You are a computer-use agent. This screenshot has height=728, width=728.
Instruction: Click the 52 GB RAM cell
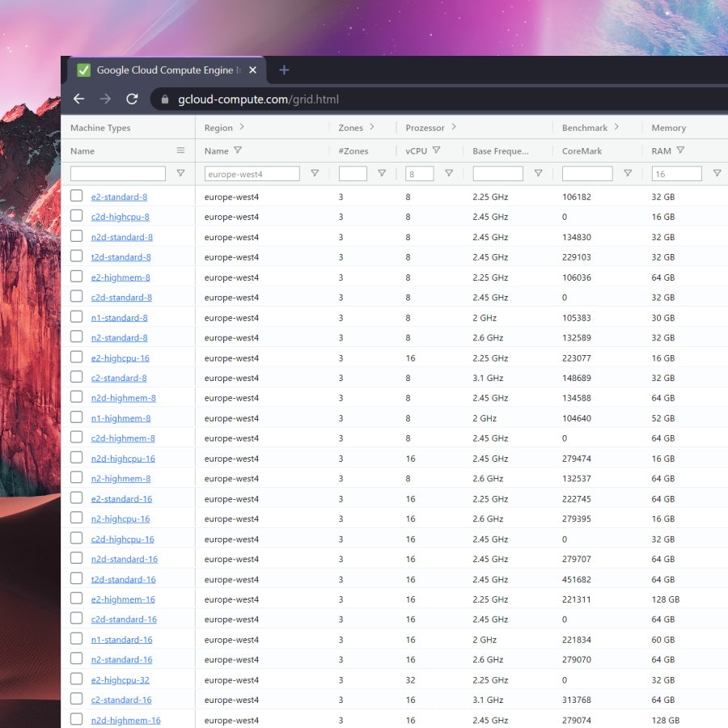[663, 418]
